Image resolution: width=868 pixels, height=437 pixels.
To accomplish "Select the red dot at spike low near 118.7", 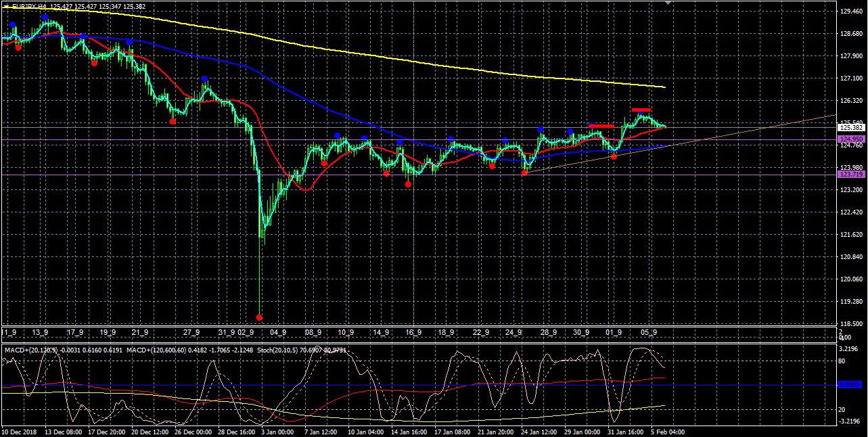I will pyautogui.click(x=259, y=317).
